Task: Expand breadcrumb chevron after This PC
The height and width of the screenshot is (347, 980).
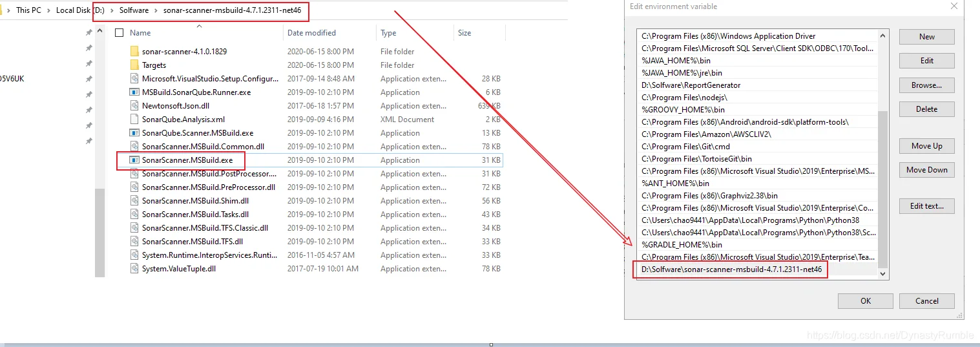Action: (48, 10)
